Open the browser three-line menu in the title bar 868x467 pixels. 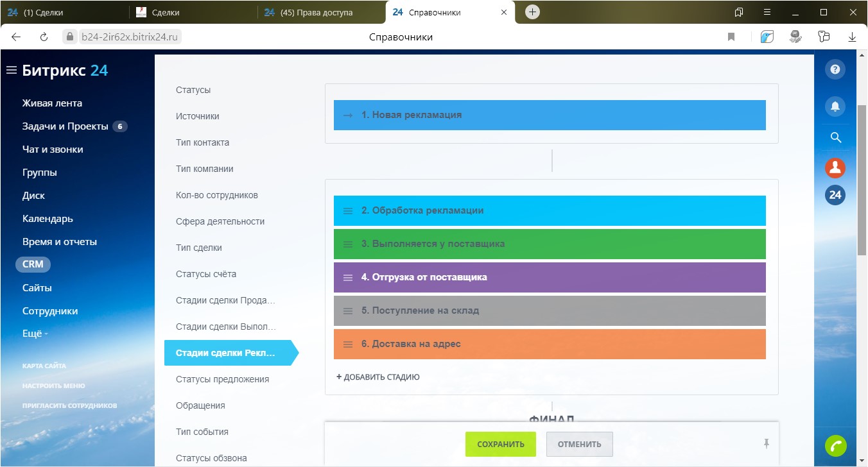pos(767,12)
